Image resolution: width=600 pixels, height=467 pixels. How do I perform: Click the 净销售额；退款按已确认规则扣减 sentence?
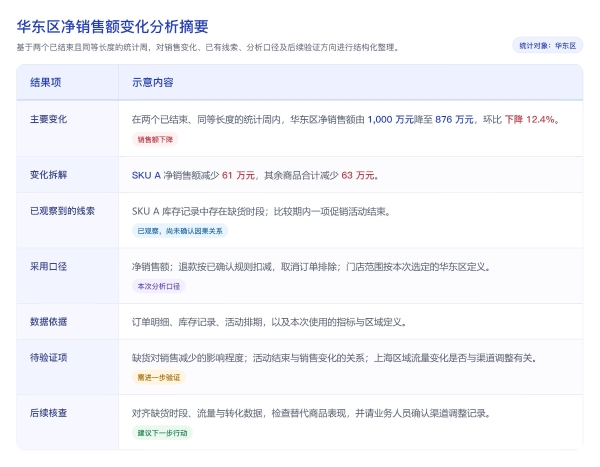311,267
